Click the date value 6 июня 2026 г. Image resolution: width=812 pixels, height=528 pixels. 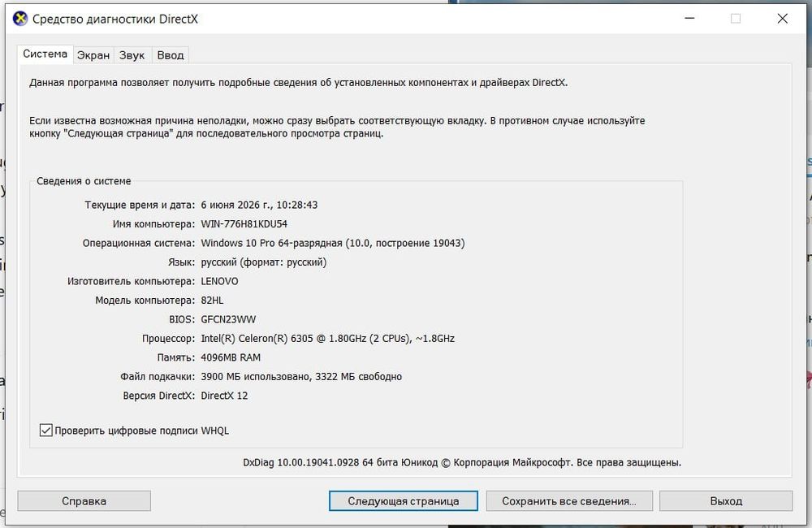point(235,205)
